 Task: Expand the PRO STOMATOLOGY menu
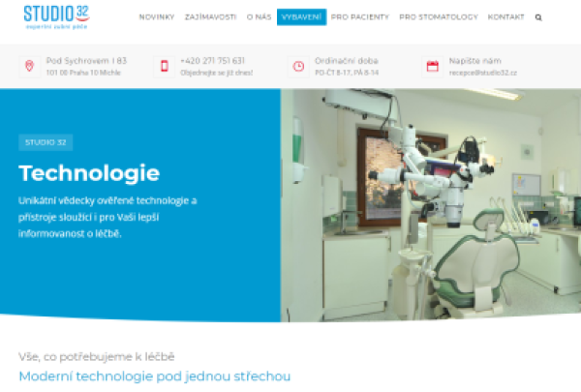click(x=439, y=17)
